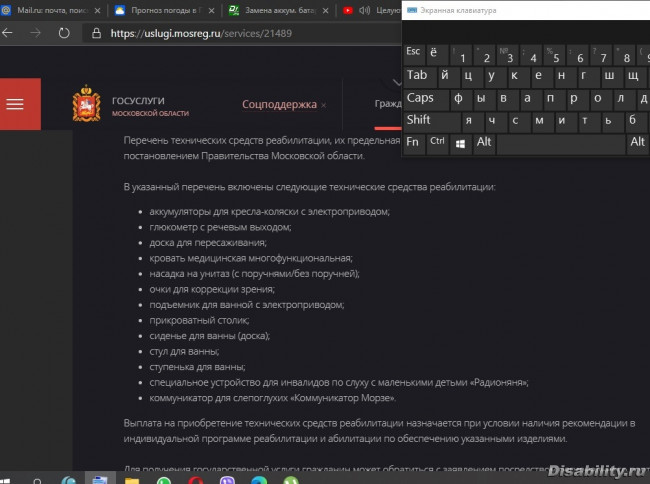
Task: Click 'коммуникатор для слепоглухих' list item
Action: 272,398
